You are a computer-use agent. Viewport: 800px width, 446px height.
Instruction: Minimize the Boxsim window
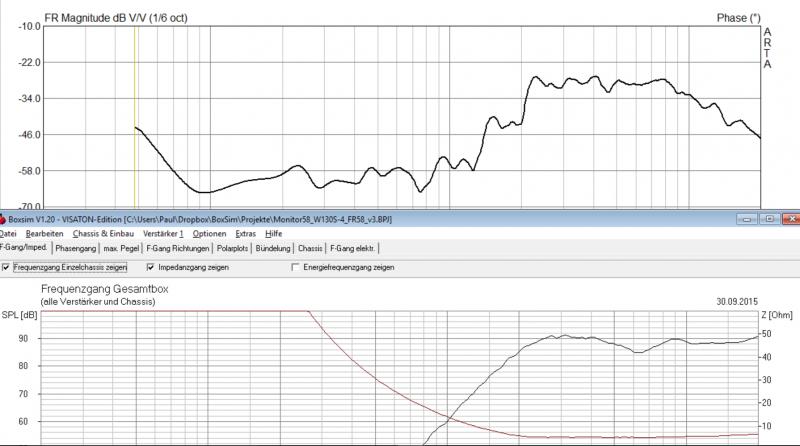[747, 219]
